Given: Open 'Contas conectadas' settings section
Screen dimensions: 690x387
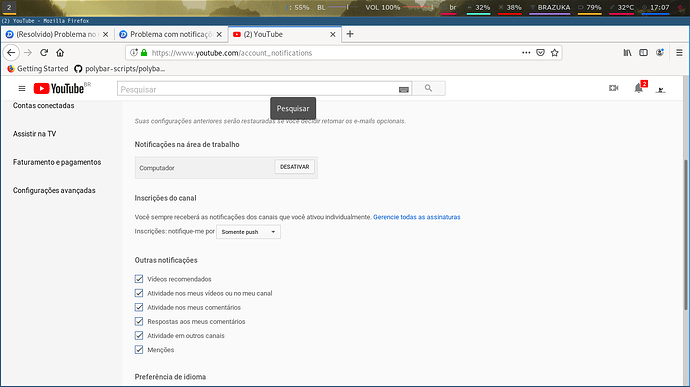Looking at the screenshot, I should (44, 106).
